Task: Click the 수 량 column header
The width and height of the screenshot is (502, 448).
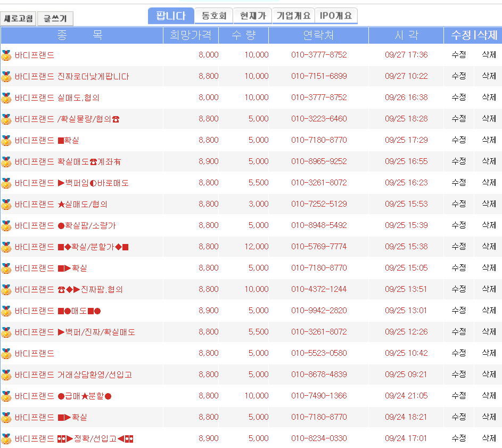Action: click(243, 35)
